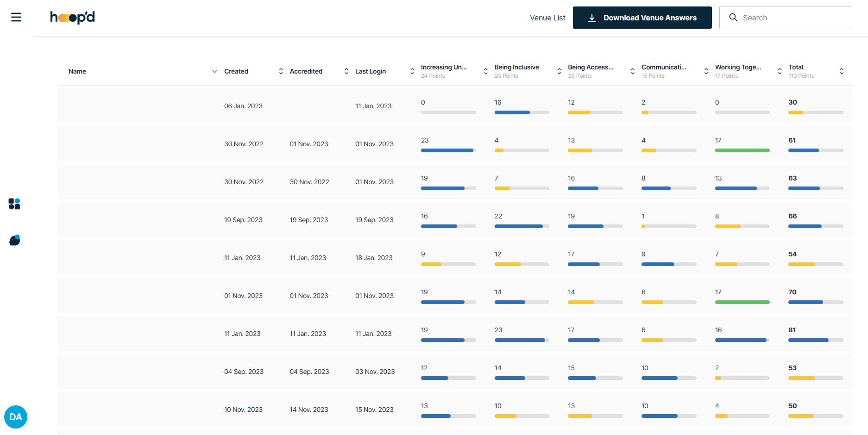Screen dimensions: 868x435
Task: Open the dashboard grid icon in sidebar
Action: point(14,204)
